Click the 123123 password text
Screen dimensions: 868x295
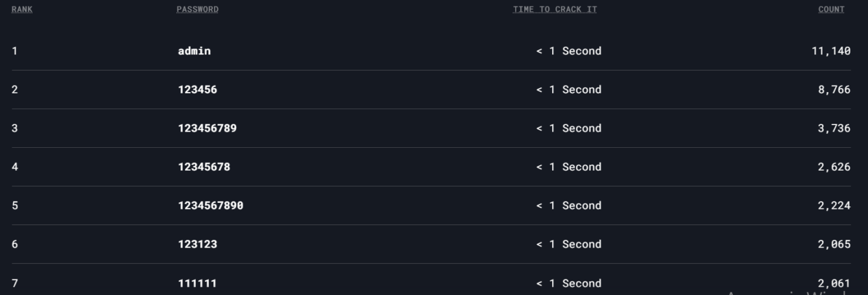point(197,244)
